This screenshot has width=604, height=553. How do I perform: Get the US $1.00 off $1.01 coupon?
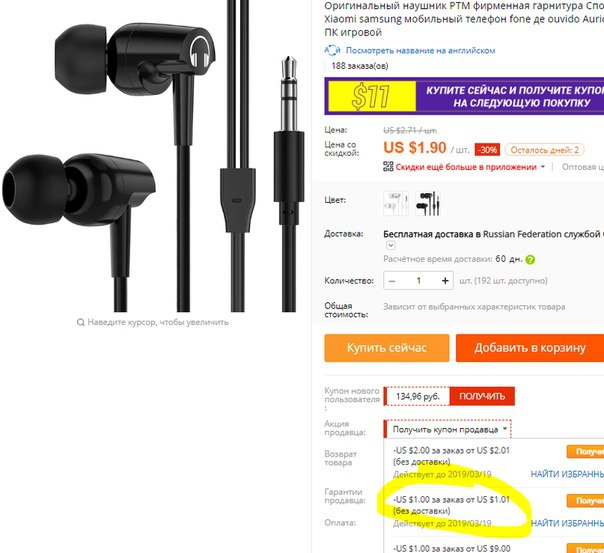coord(586,501)
